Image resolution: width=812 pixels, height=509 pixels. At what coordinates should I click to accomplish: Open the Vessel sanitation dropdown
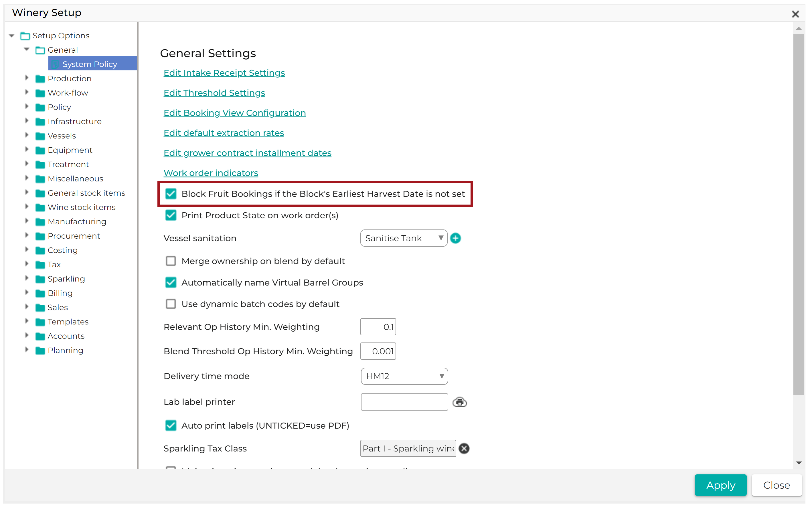403,238
